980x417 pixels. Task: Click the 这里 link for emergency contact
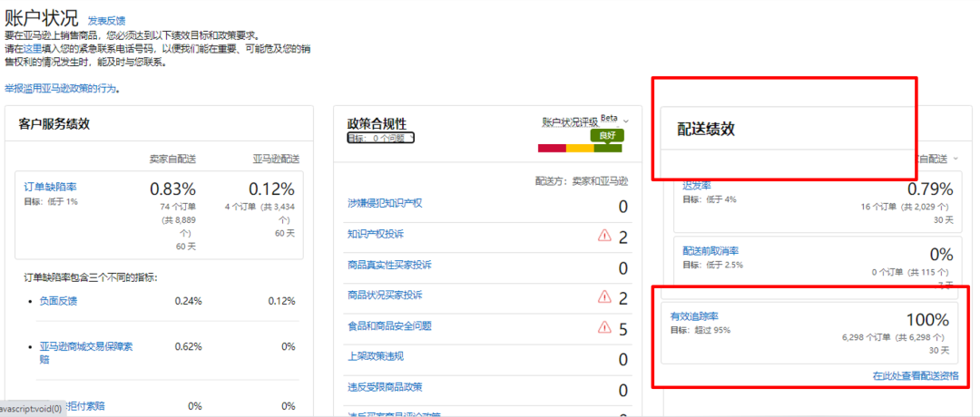pos(33,49)
